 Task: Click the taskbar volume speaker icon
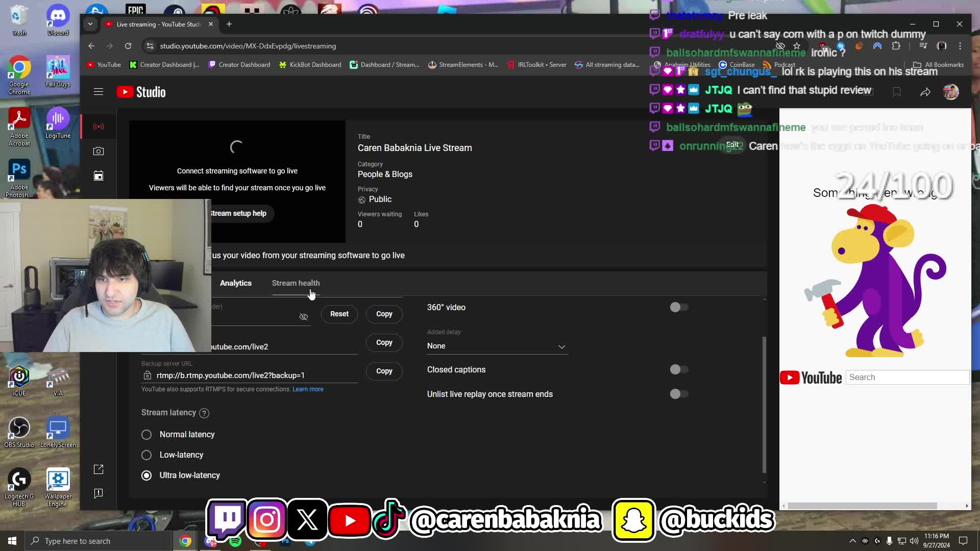914,541
